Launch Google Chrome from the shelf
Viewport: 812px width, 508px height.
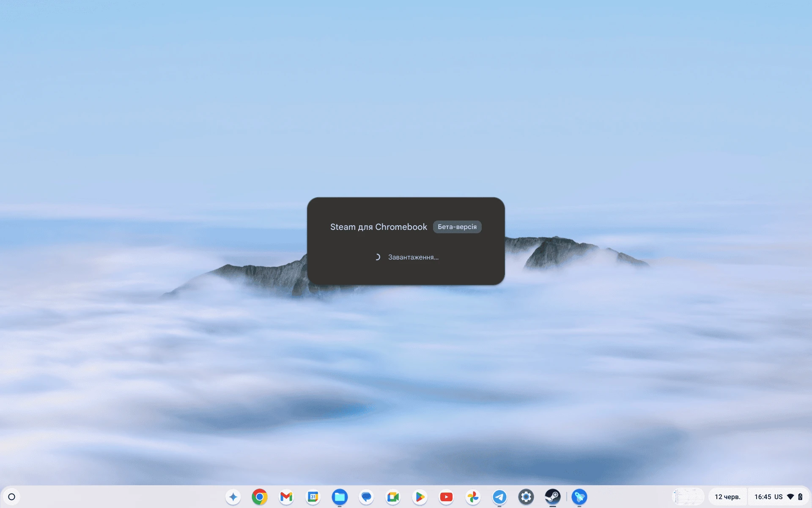click(260, 497)
